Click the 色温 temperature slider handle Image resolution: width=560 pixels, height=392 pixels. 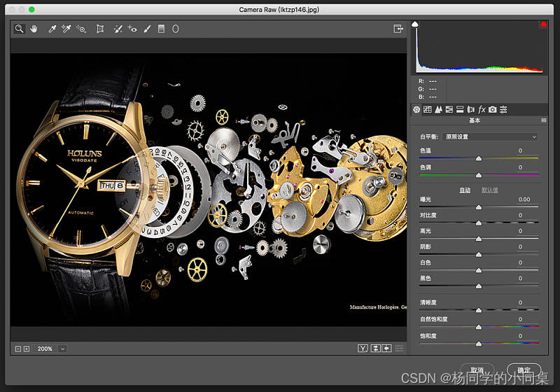tap(479, 158)
